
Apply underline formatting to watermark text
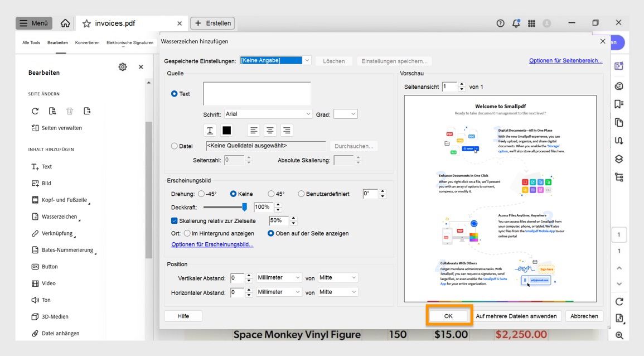coord(210,130)
